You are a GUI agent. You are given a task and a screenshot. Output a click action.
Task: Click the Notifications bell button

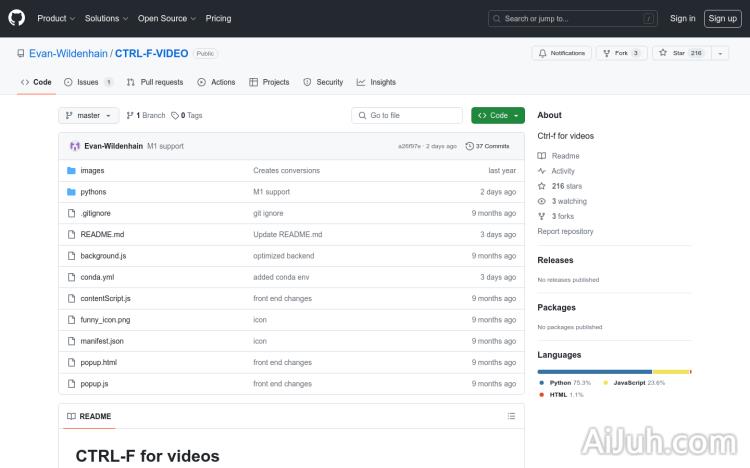point(561,53)
